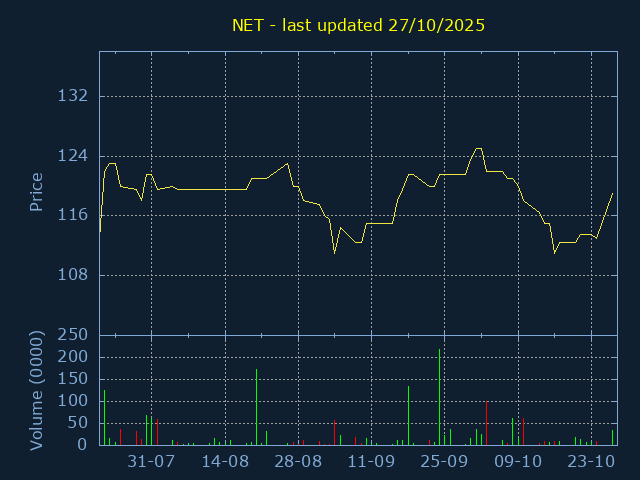Select the 23-10 date tick label
Viewport: 640px width, 480px height.
coord(591,462)
